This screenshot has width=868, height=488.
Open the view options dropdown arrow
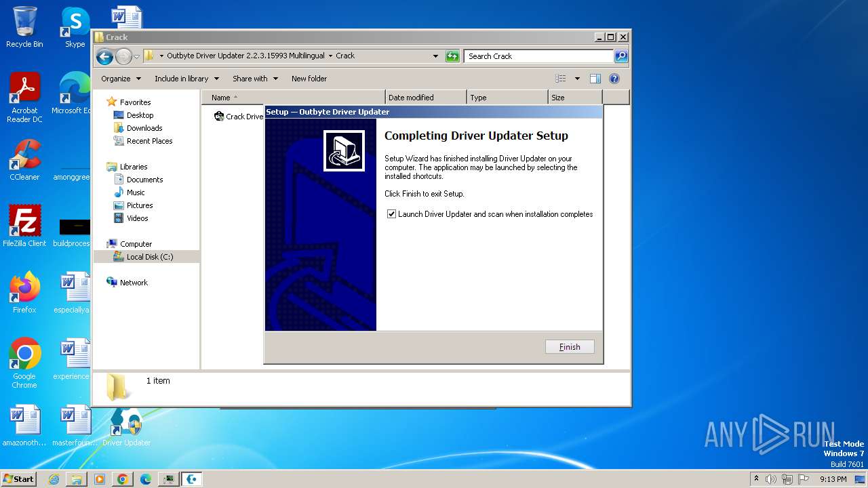577,79
